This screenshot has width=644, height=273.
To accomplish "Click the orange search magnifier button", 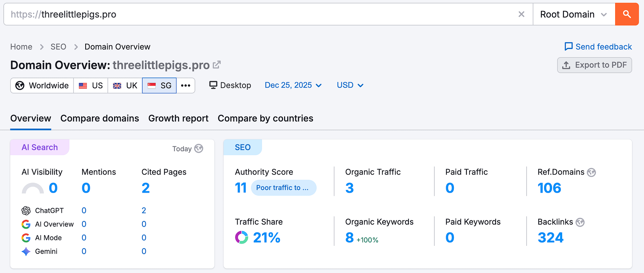I will (627, 14).
